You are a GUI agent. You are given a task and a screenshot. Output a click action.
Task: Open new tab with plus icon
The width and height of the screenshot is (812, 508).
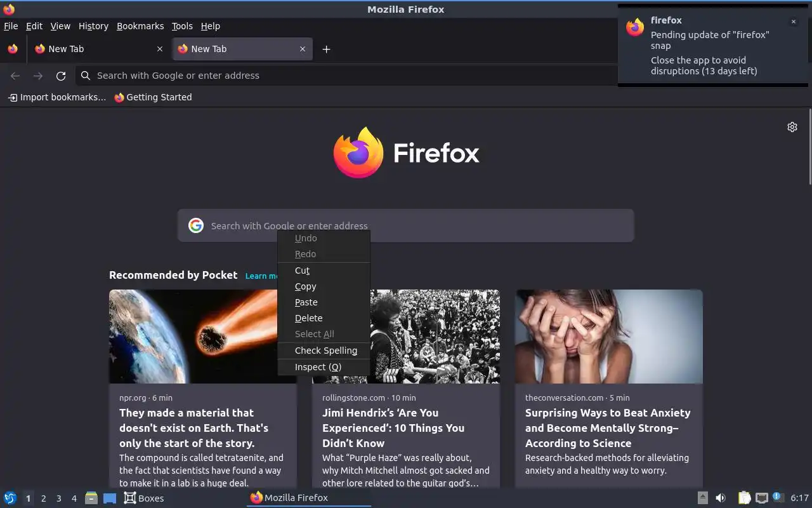[326, 49]
